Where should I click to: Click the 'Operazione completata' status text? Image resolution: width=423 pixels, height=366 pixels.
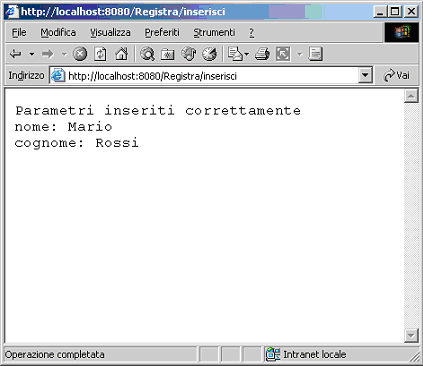point(55,354)
